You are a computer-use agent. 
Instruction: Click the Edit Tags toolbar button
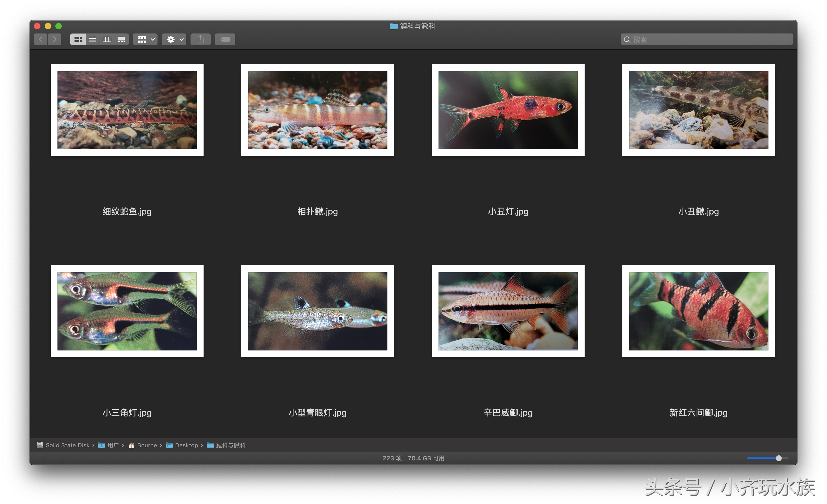pos(225,40)
